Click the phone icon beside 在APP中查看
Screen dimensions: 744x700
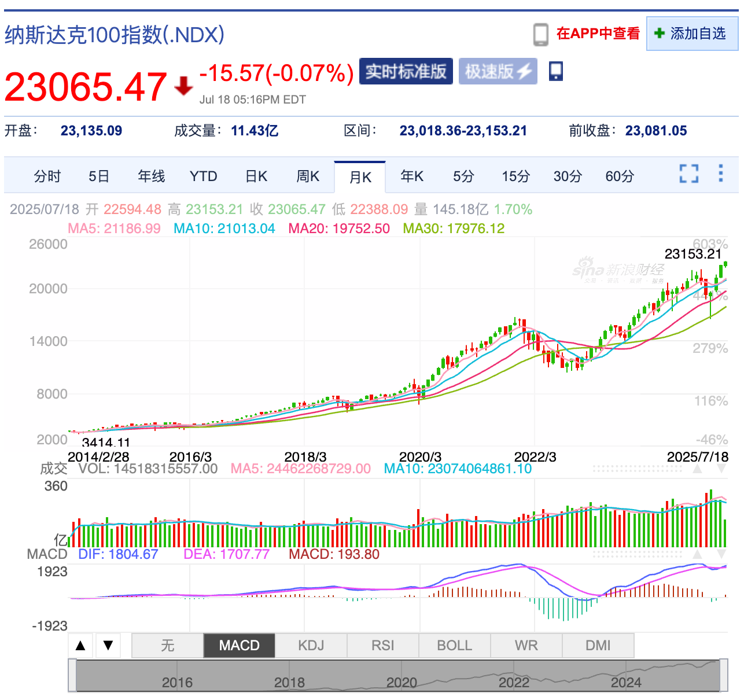click(x=540, y=33)
